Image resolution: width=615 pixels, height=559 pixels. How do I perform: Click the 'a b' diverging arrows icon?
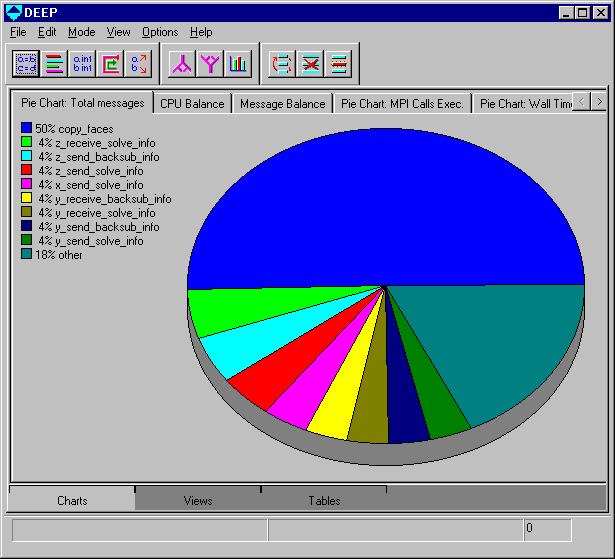[138, 64]
